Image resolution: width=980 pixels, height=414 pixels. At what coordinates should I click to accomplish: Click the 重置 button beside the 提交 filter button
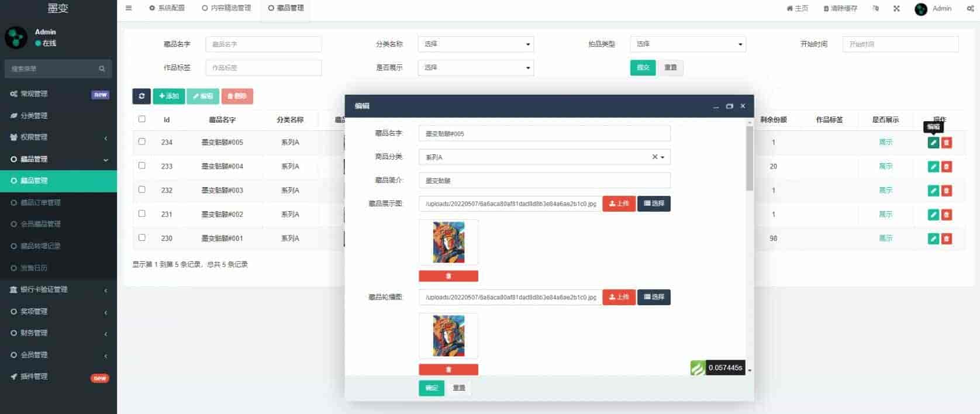pyautogui.click(x=671, y=68)
